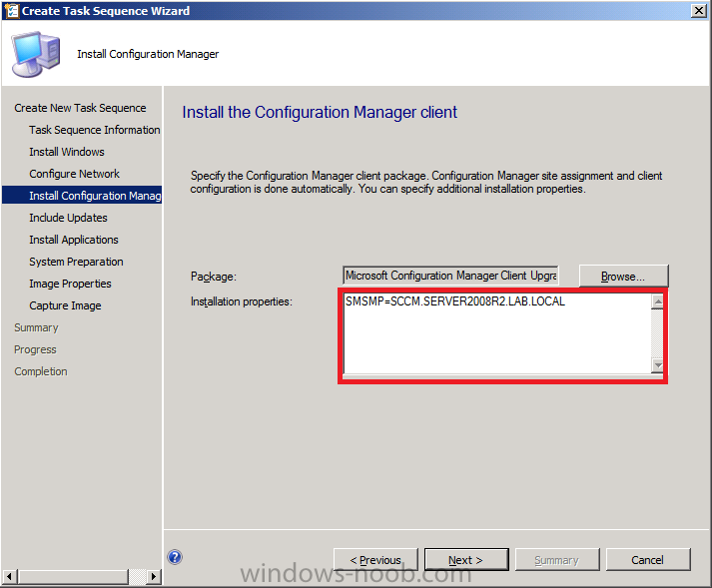Return to the Previous wizard page
Screen dimensions: 712x588
pyautogui.click(x=375, y=560)
